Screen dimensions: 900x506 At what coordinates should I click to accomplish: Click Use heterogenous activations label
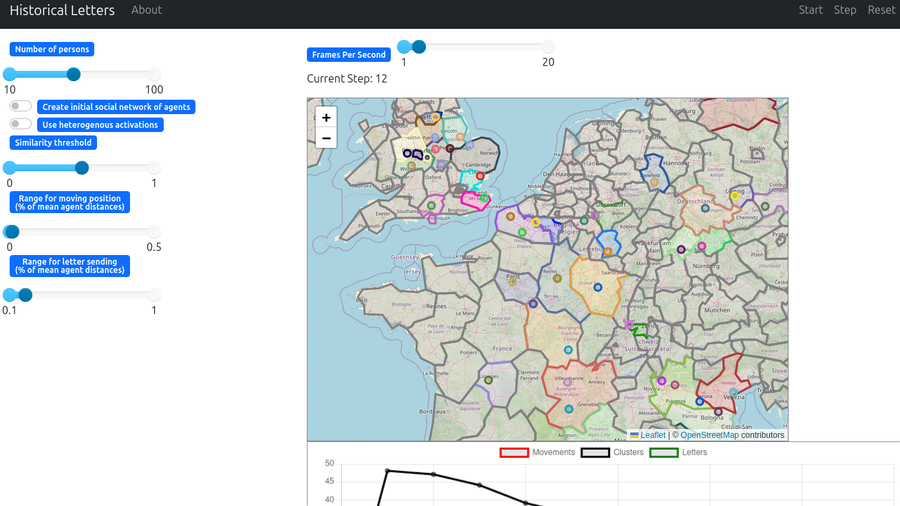click(x=100, y=124)
